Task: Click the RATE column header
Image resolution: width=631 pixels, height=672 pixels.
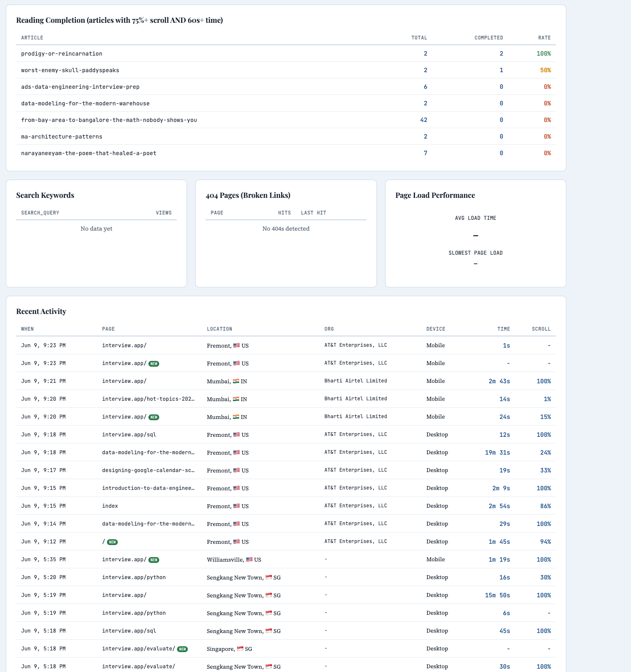Action: [x=544, y=38]
